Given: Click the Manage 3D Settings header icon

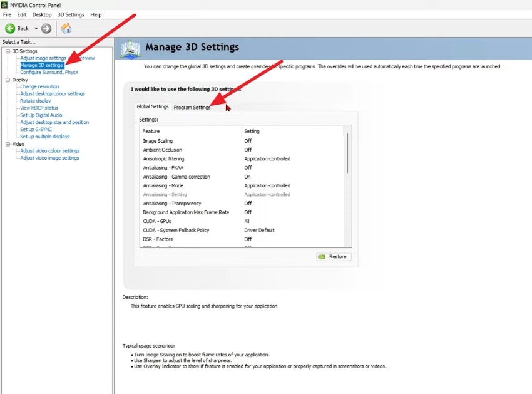Looking at the screenshot, I should (130, 49).
